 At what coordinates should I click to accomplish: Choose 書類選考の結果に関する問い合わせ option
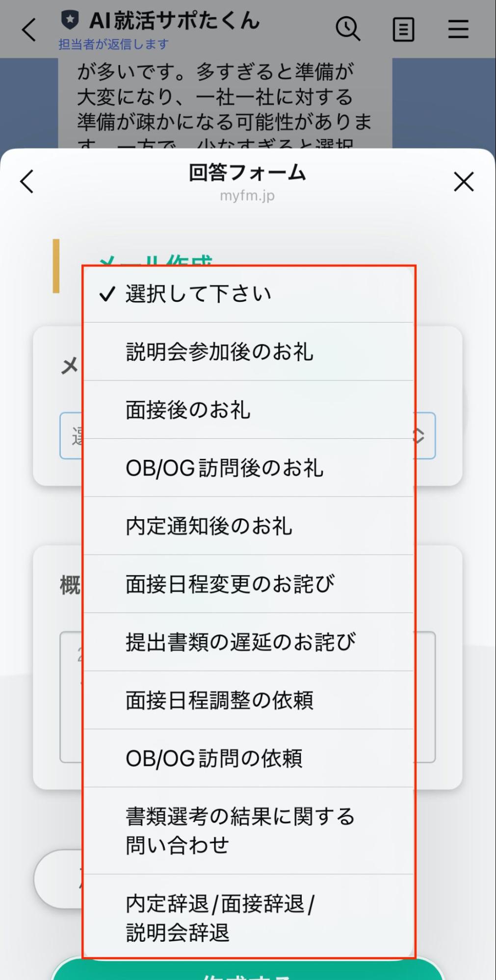(x=240, y=831)
